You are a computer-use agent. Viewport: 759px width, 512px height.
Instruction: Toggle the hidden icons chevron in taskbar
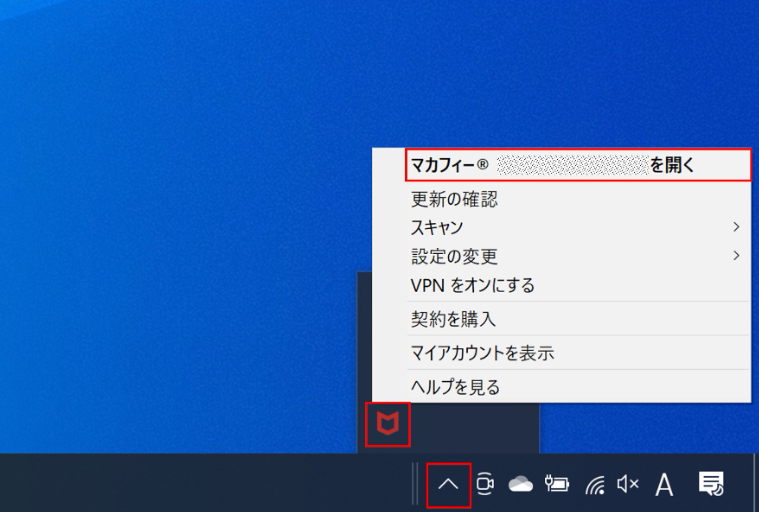tap(448, 484)
